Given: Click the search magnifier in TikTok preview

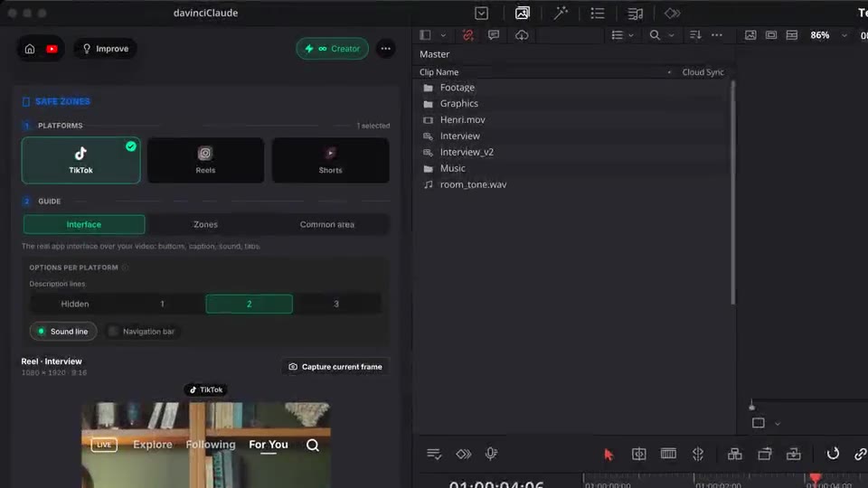Looking at the screenshot, I should [x=313, y=445].
